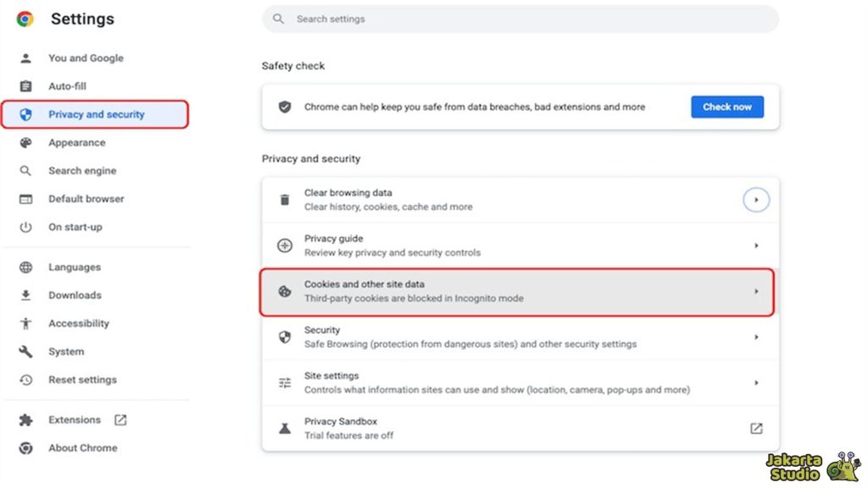Open About Chrome page link
868x488 pixels.
coord(82,447)
